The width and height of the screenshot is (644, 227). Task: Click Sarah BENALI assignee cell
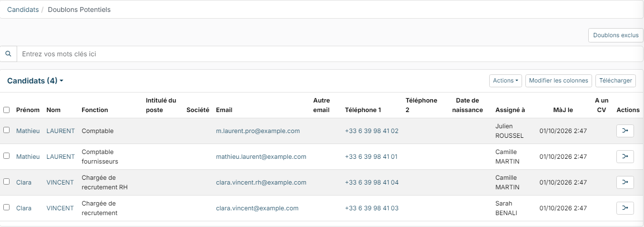(507, 208)
